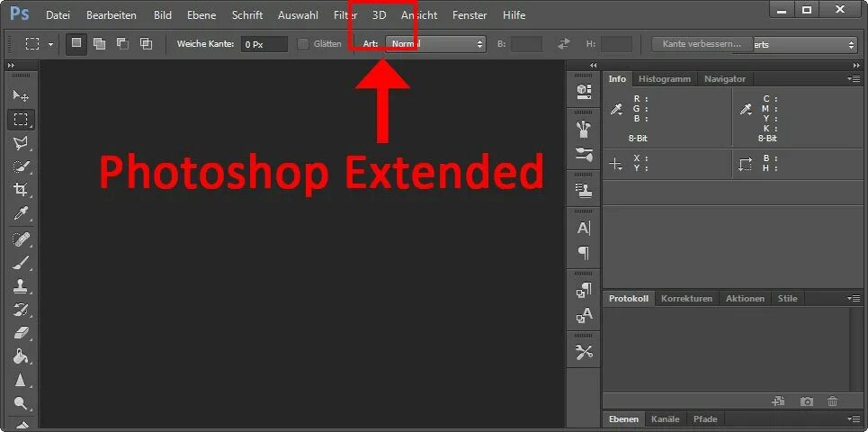Open the Character Styles panel icon
This screenshot has height=432, width=868.
tap(584, 315)
